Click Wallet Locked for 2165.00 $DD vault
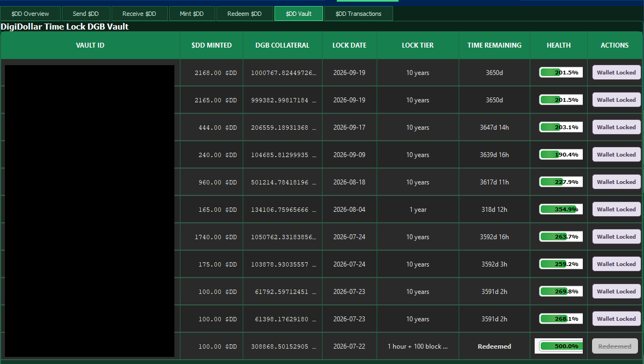Screen dimensions: 644x364 tap(617, 100)
